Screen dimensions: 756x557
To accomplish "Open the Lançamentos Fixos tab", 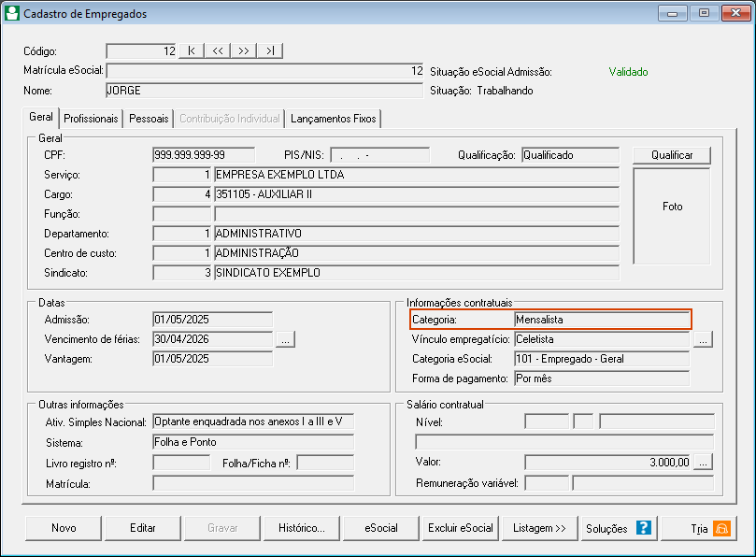I will tap(334, 119).
